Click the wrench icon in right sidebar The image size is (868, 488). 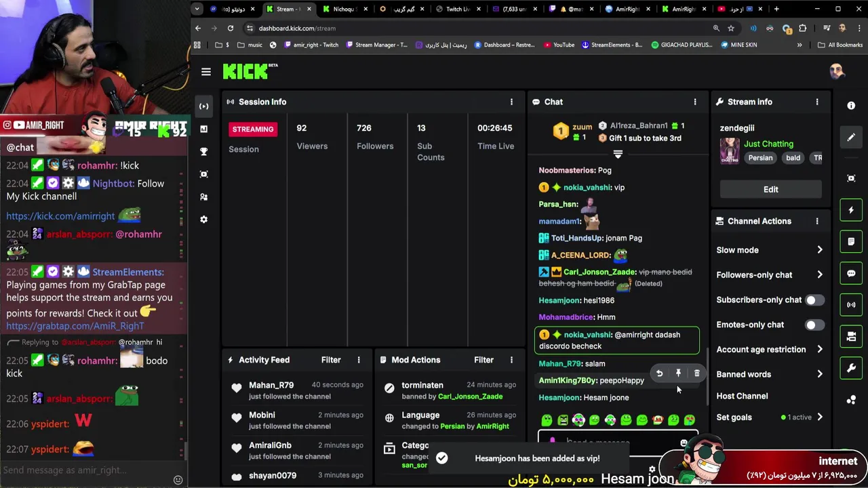(x=851, y=368)
